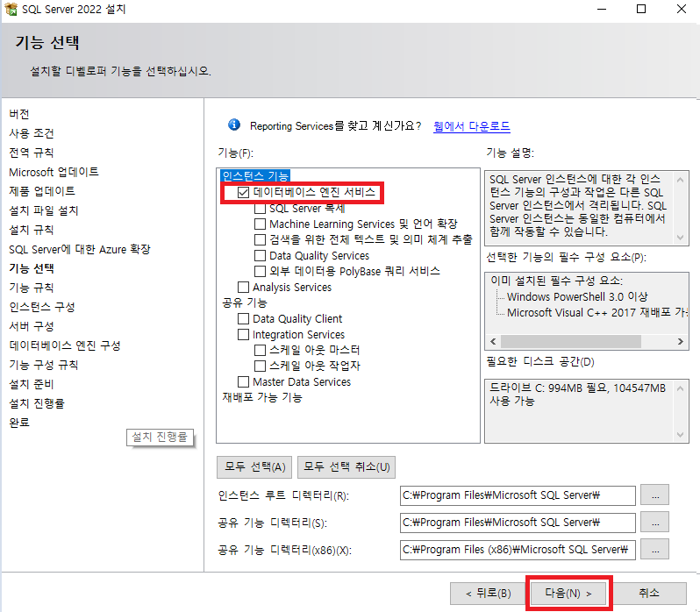
Task: Select the 인스턴스 구성 step
Action: coord(42,307)
